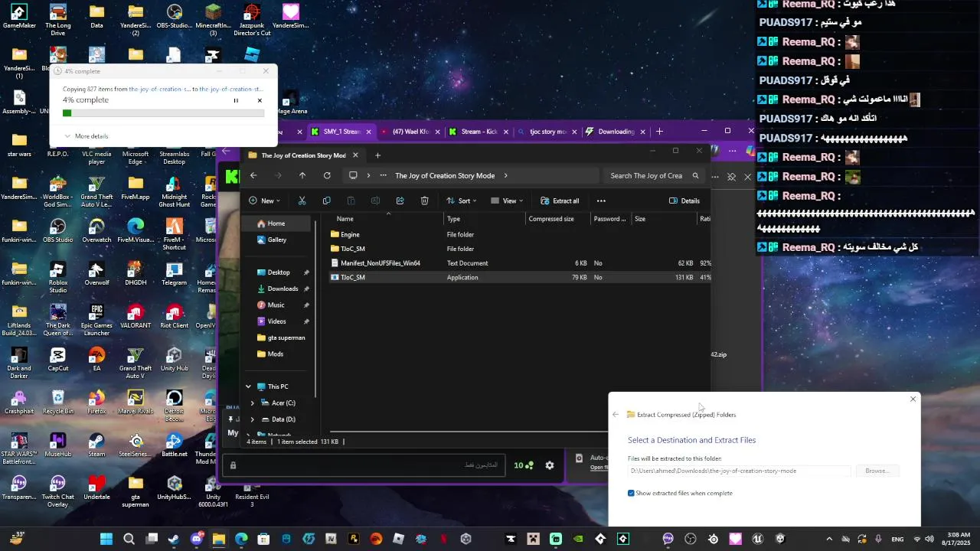980x551 pixels.
Task: Toggle the Details pane
Action: [x=684, y=201]
